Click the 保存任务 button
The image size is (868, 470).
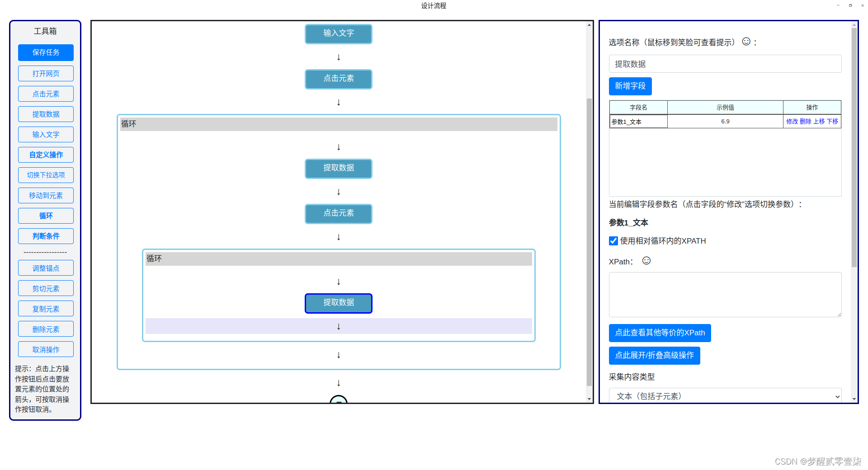(46, 52)
